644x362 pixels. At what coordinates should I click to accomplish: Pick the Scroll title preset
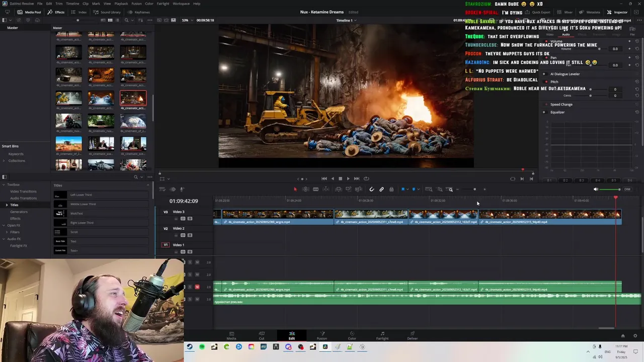[101, 232]
